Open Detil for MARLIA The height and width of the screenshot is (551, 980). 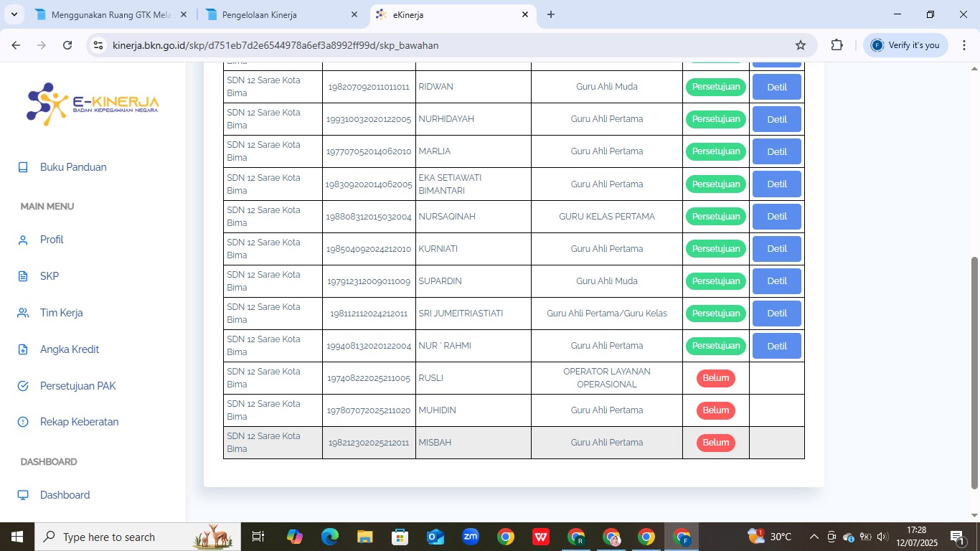tap(777, 151)
